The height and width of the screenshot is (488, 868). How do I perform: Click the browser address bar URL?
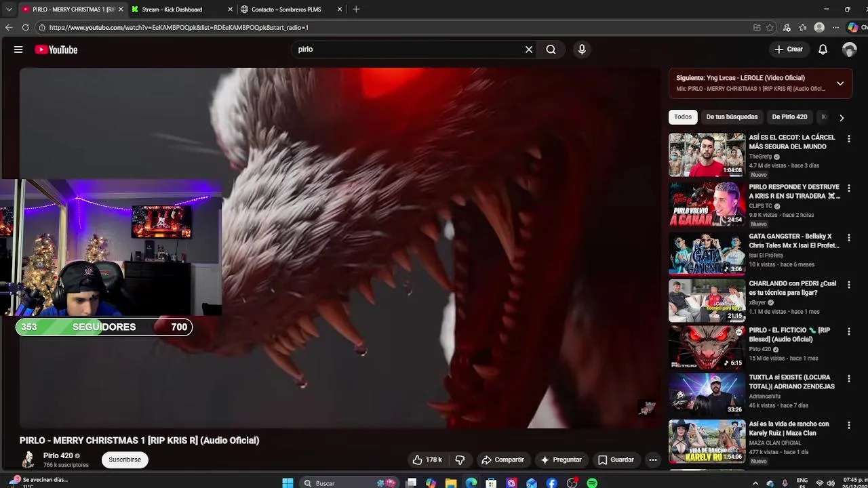178,28
